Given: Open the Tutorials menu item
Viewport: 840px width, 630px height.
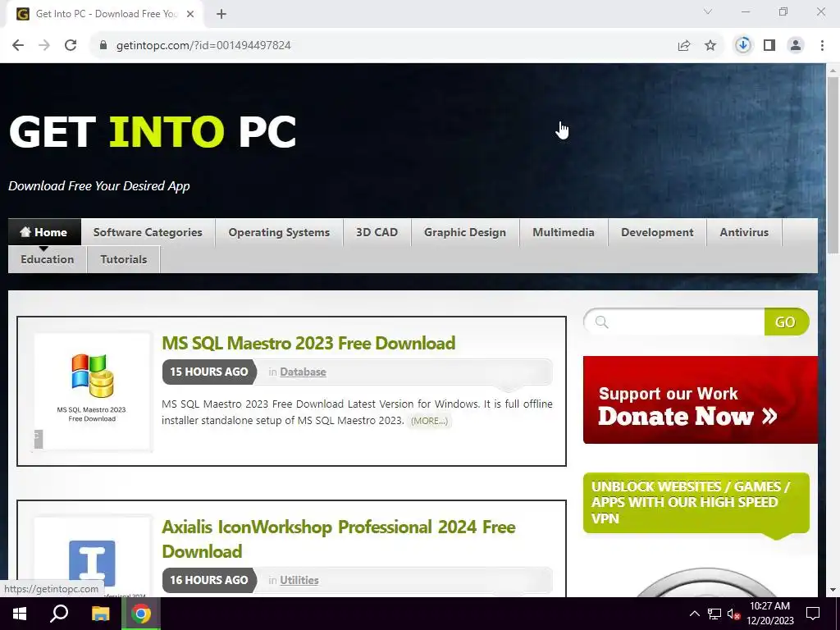Looking at the screenshot, I should point(124,259).
